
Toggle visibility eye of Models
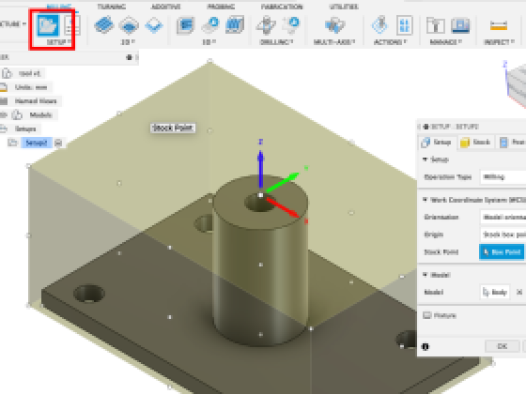(x=3, y=115)
